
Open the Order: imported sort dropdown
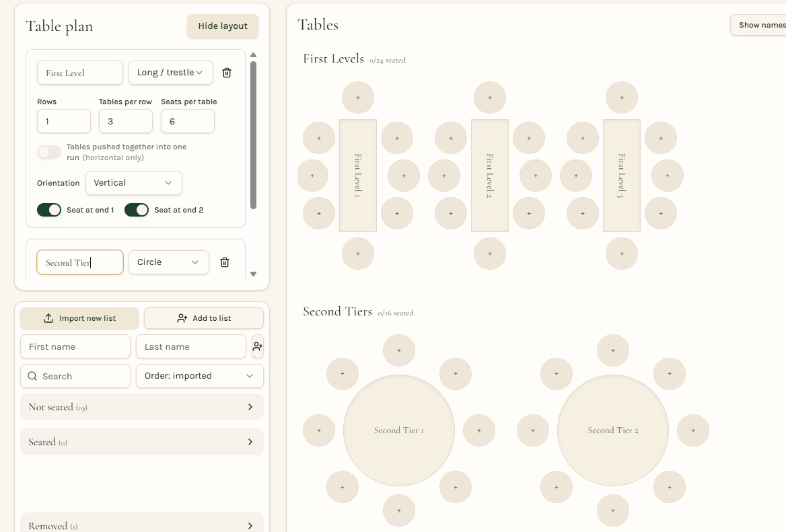tap(199, 376)
